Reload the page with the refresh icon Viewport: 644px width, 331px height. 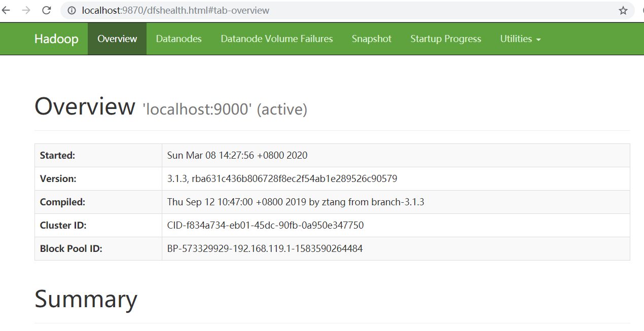pos(45,10)
